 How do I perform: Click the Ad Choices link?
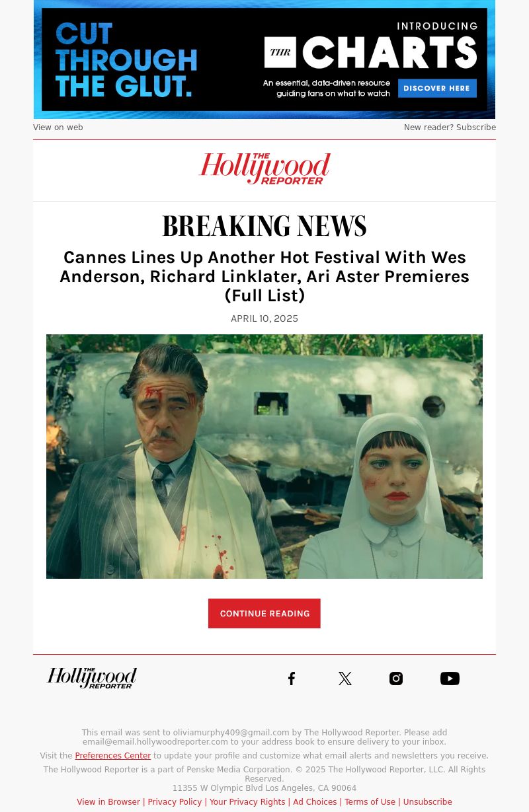(315, 802)
